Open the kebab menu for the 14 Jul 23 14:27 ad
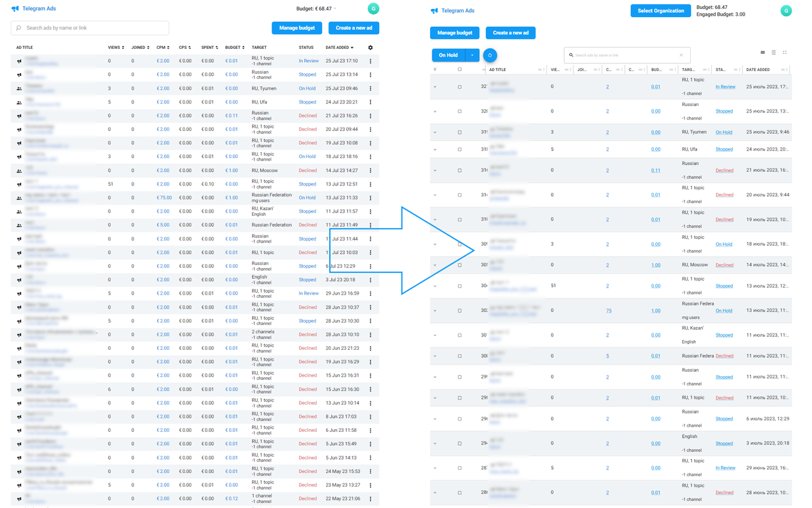Viewport: 812px width, 508px height. (x=370, y=171)
